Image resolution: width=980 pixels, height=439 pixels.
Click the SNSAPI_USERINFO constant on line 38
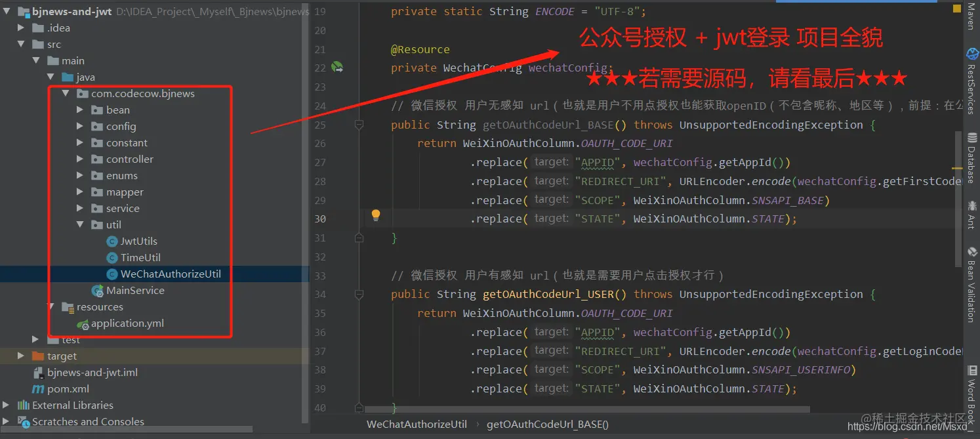coord(801,370)
